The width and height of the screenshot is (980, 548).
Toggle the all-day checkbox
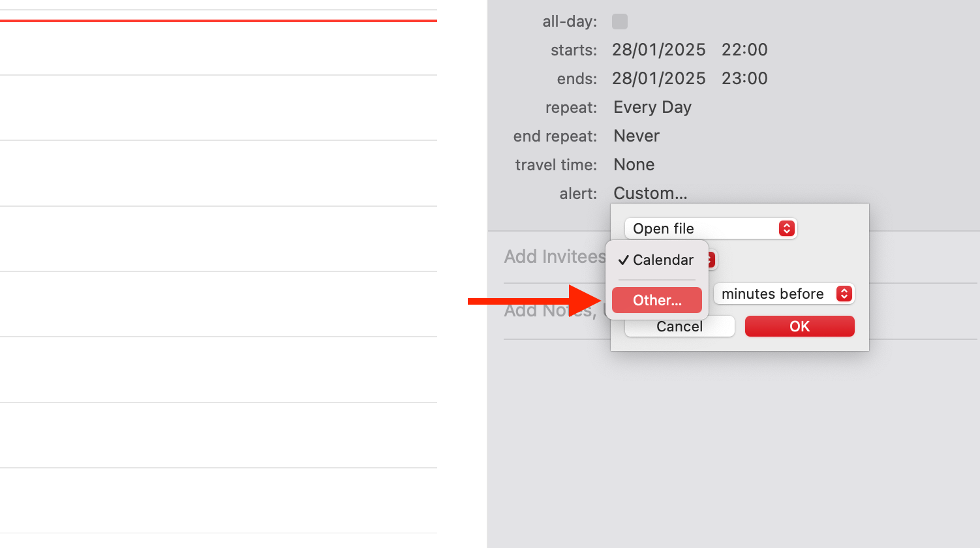click(620, 22)
